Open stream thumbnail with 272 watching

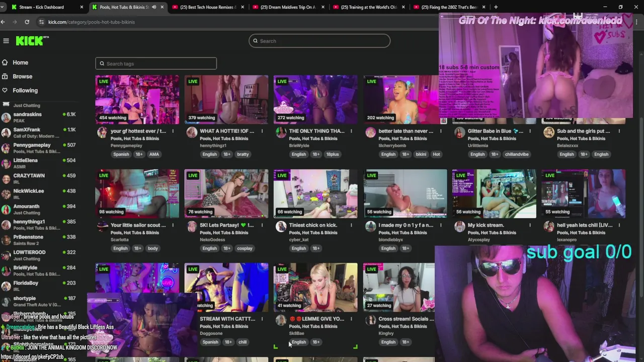pos(315,99)
